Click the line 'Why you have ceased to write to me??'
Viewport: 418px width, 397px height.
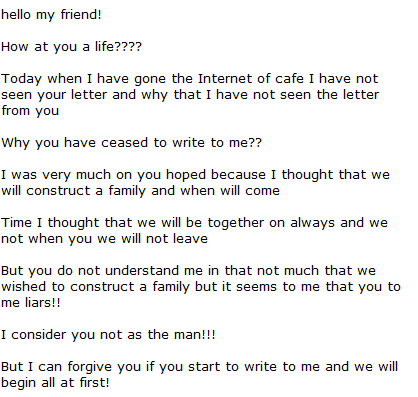tap(132, 143)
